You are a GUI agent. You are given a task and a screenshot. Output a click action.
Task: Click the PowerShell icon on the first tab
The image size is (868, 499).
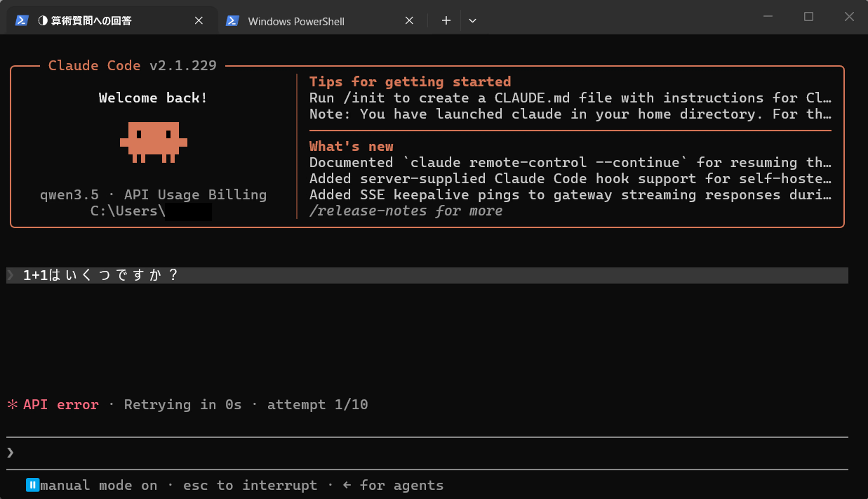pyautogui.click(x=22, y=21)
